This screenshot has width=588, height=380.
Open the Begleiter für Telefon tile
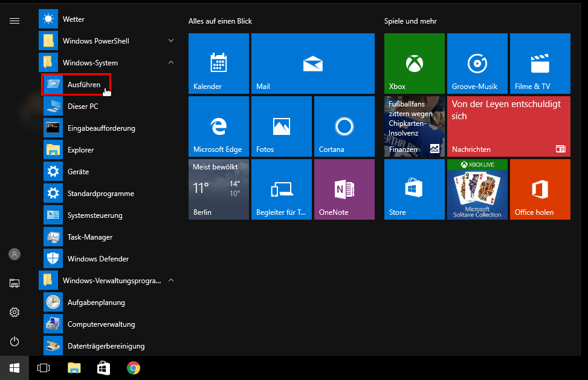281,189
